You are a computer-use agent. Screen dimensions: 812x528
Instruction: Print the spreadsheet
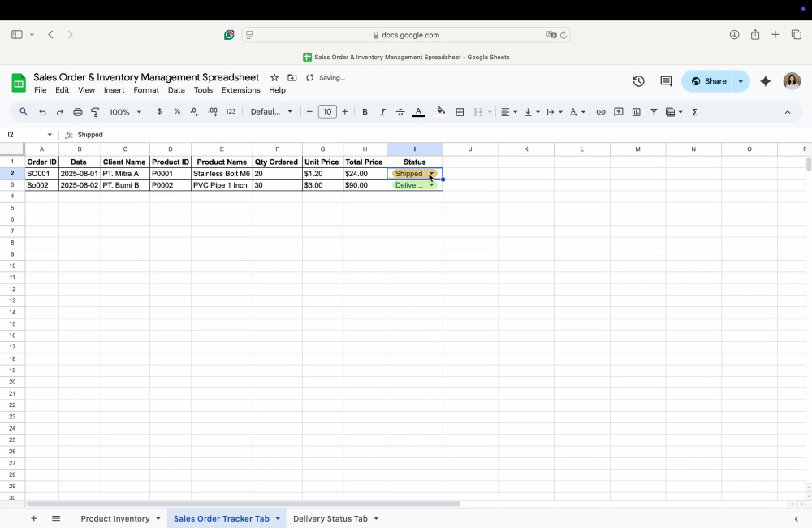tap(78, 112)
